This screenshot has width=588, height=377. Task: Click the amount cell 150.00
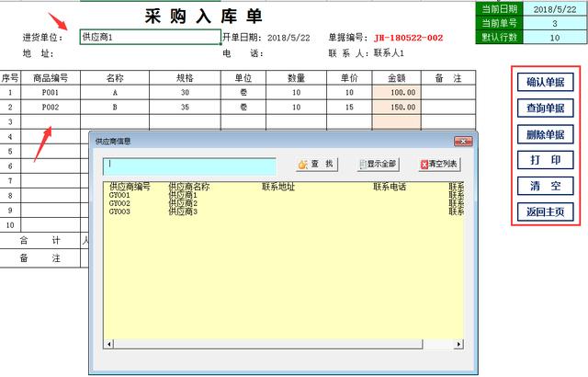[397, 107]
